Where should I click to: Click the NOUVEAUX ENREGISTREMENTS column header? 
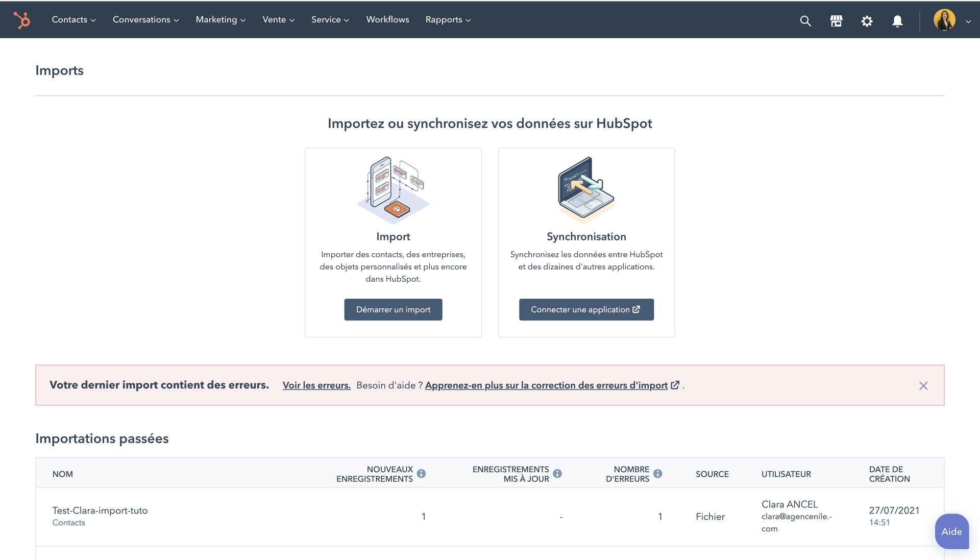(375, 474)
